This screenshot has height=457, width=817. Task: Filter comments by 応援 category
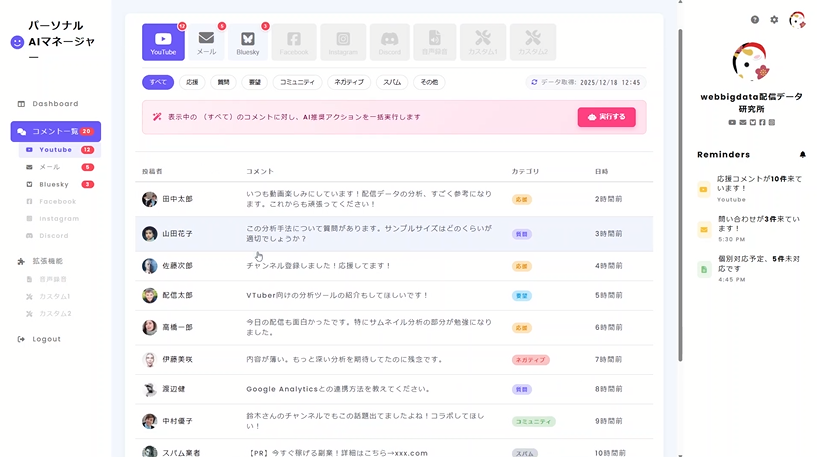click(x=191, y=82)
